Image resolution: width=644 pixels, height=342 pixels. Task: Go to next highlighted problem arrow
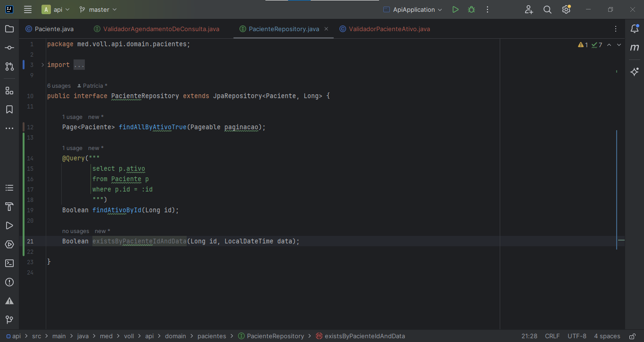pos(619,45)
